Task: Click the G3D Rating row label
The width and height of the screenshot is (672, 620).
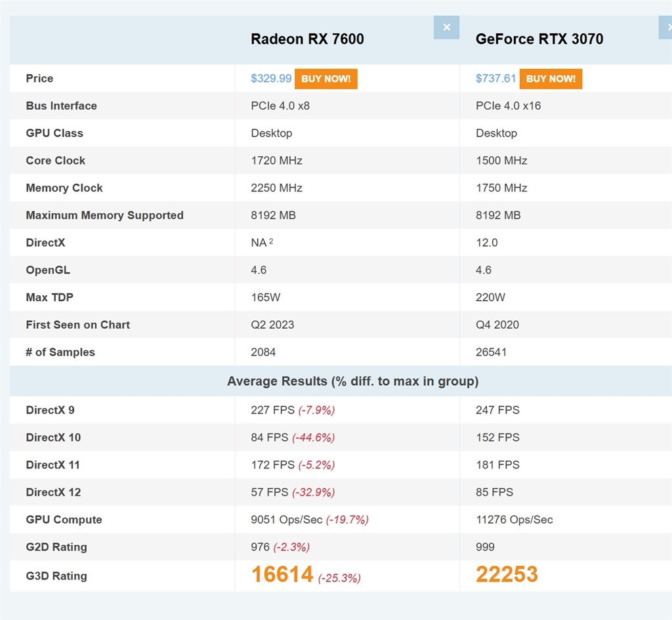Action: (x=56, y=576)
